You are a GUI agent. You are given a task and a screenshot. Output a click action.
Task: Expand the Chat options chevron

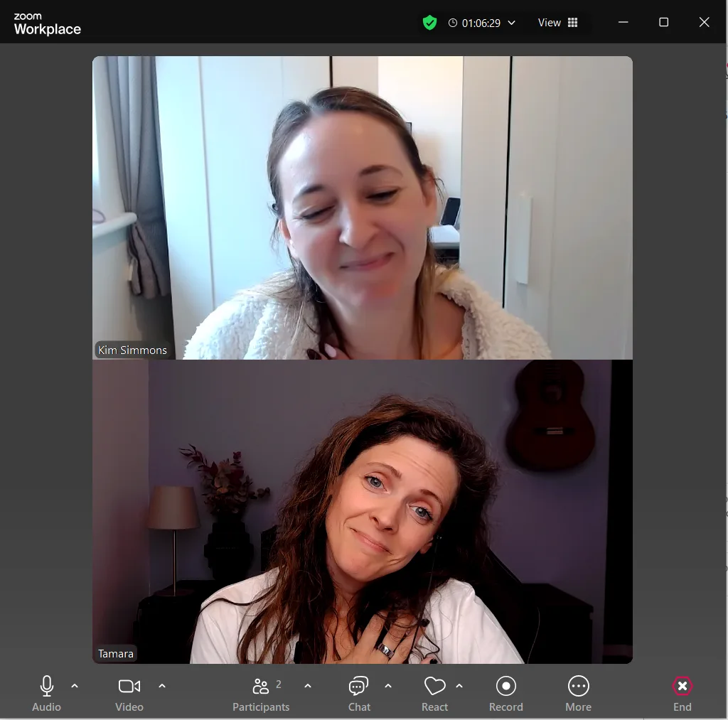click(388, 686)
